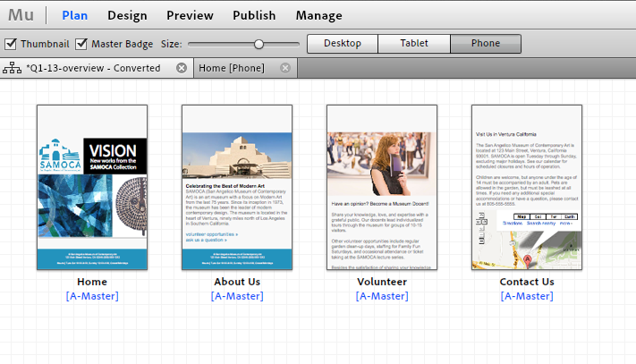Image resolution: width=636 pixels, height=364 pixels.
Task: Close the Home [Phone] tab
Action: (x=285, y=68)
